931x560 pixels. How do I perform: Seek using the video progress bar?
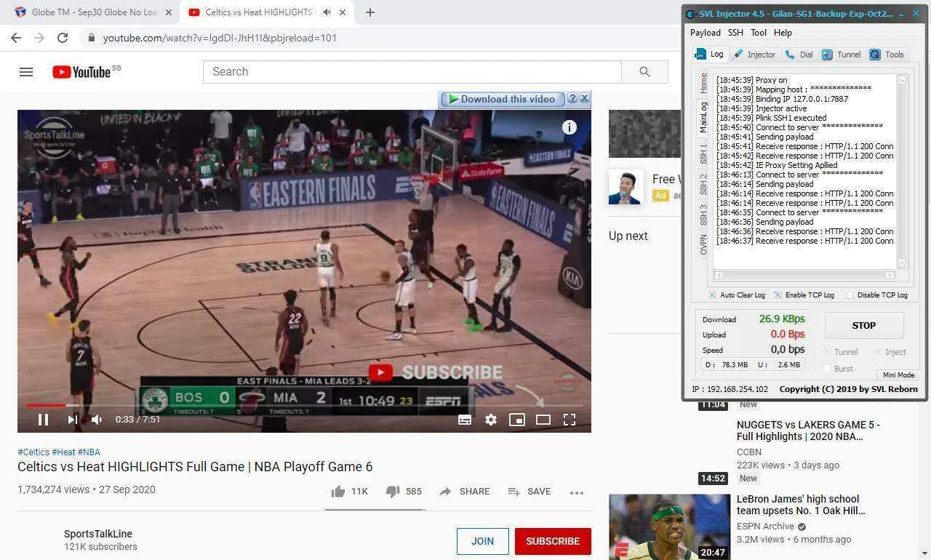(304, 405)
